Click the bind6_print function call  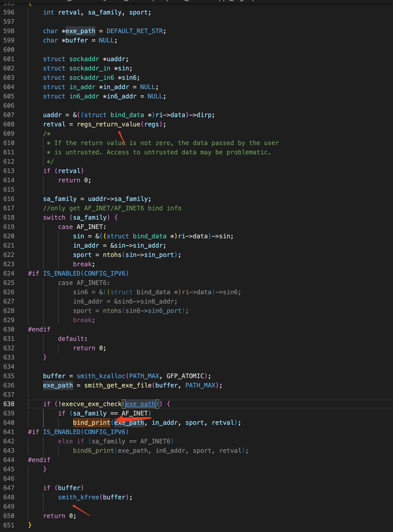[x=94, y=451]
